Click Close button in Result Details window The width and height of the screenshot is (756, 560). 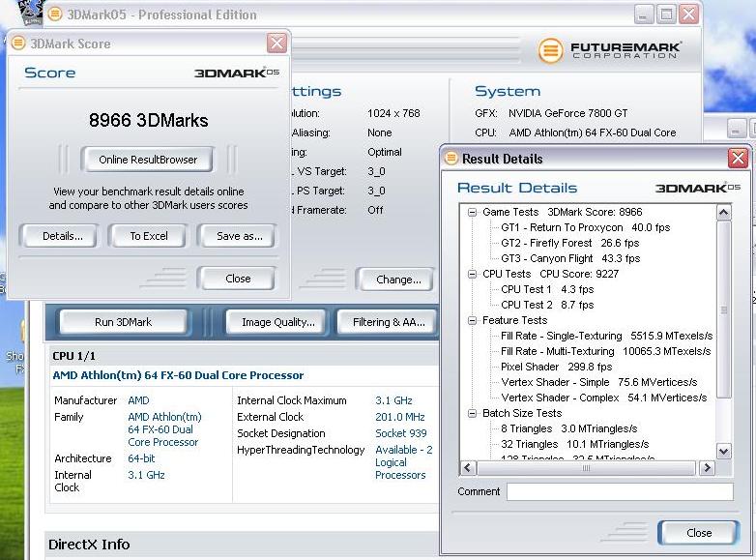699,533
